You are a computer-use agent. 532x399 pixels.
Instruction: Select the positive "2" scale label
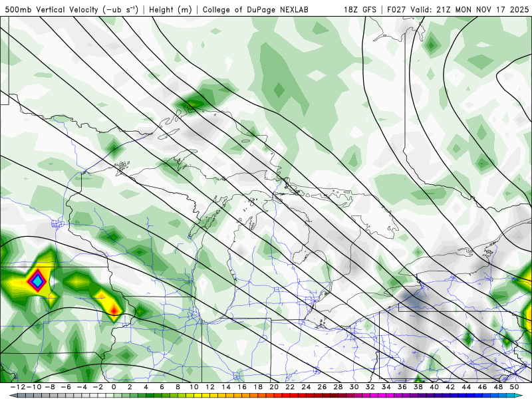(130, 387)
